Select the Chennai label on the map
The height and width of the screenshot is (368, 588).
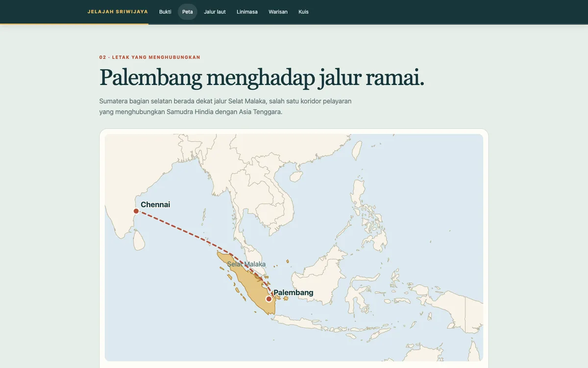(155, 205)
